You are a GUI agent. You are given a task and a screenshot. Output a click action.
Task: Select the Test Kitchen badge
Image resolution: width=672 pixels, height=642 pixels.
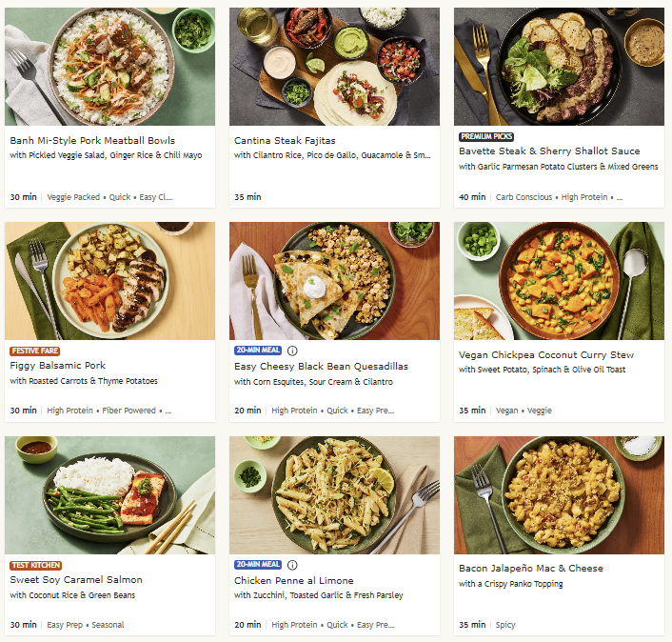click(36, 565)
